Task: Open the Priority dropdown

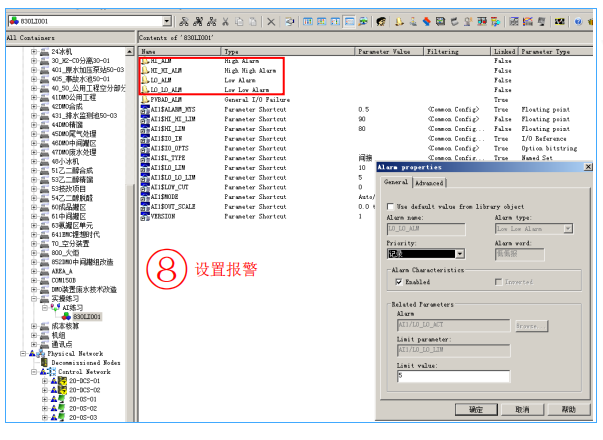Action: tap(459, 254)
